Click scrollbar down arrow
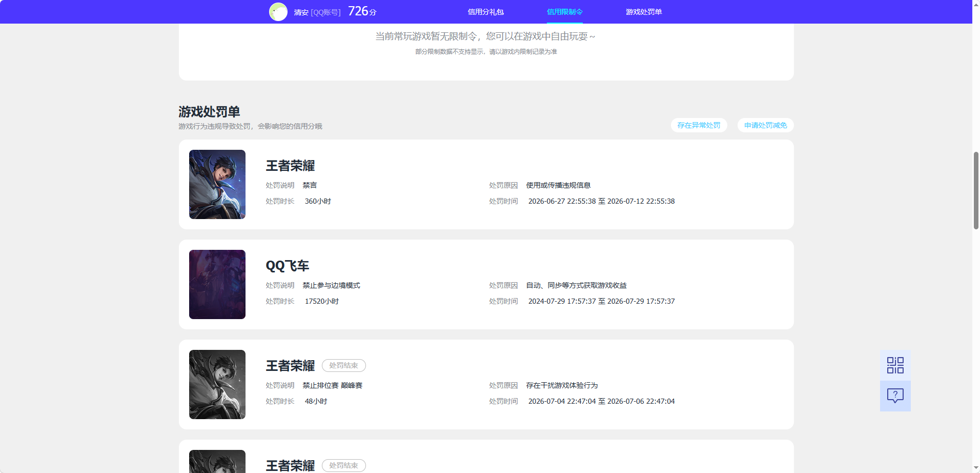980x473 pixels. 976,468
